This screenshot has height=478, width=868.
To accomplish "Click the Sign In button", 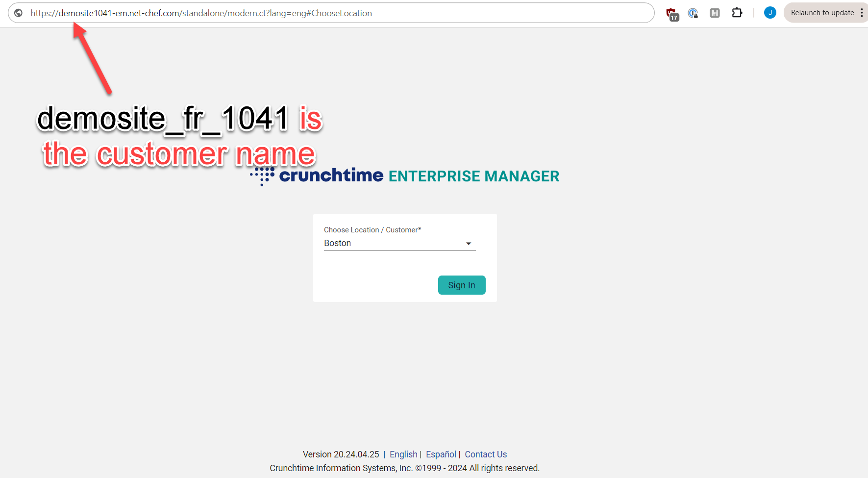I will (462, 285).
